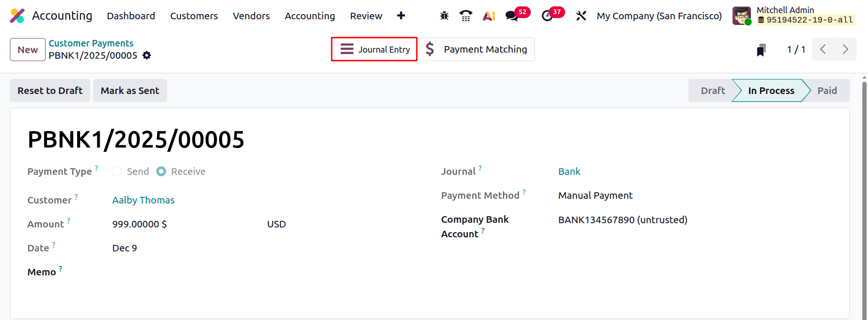Viewport: 868px width, 320px height.
Task: Go to Customer Payments breadcrumb
Action: point(91,43)
